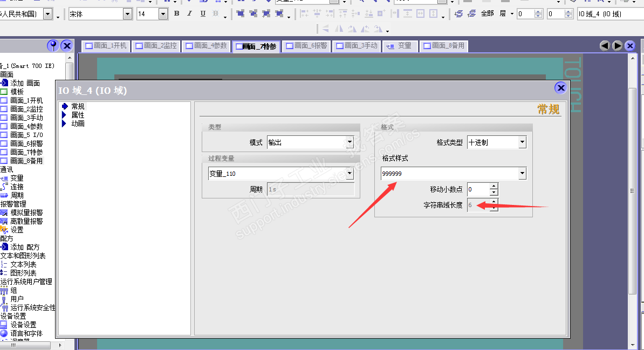
Task: Close the current editor tab
Action: [630, 46]
